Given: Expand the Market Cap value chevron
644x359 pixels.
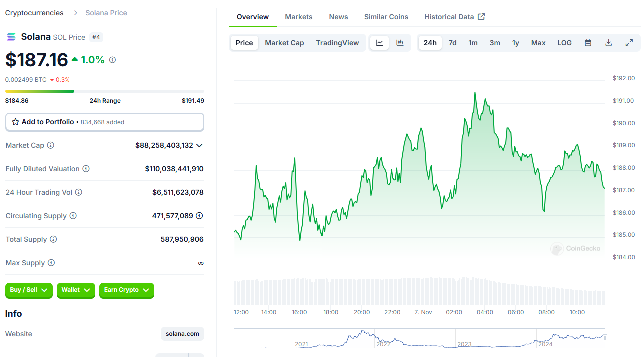Looking at the screenshot, I should 199,145.
